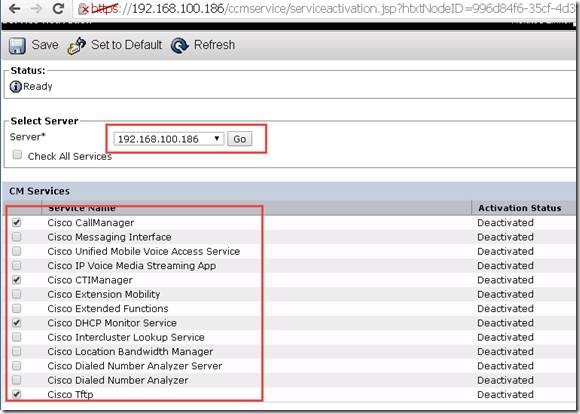Check Cisco IP Voice Media Streaming App
This screenshot has width=580, height=414.
point(17,266)
